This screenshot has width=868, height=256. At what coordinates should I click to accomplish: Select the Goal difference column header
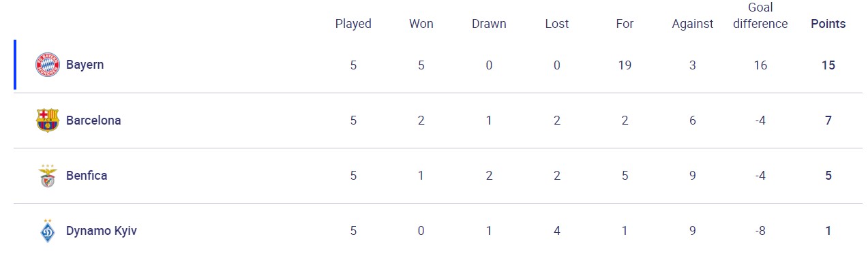[761, 16]
